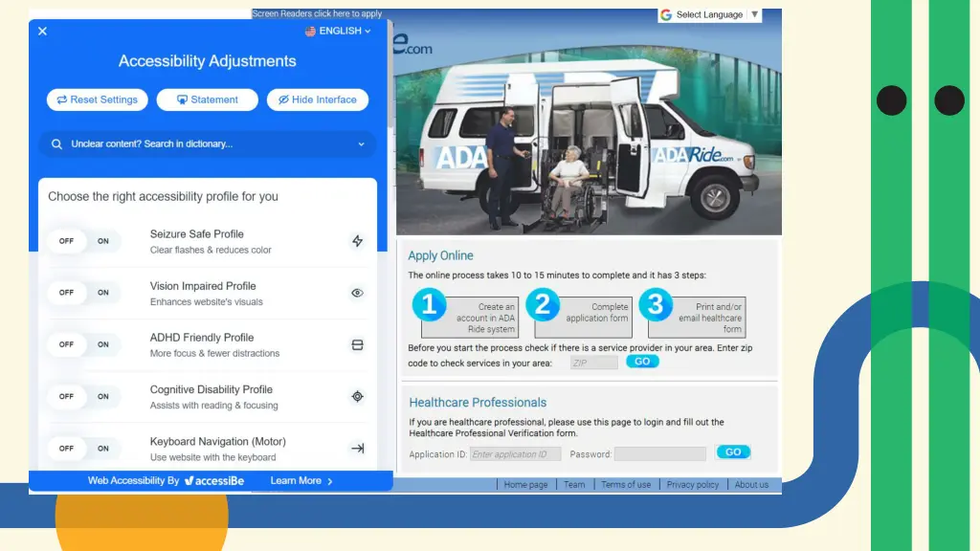Focus the dictionary search field
The image size is (980, 551).
(208, 143)
